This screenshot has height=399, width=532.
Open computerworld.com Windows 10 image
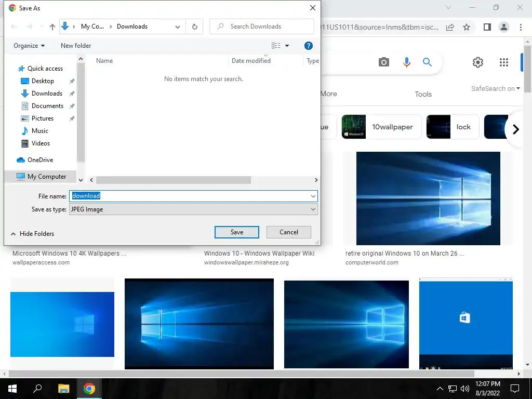pos(428,198)
